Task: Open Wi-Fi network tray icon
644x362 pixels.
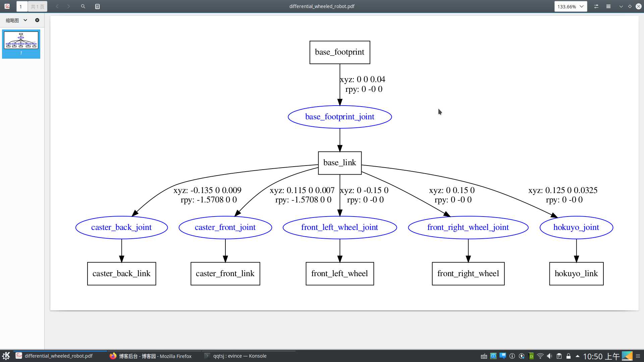Action: click(540, 356)
